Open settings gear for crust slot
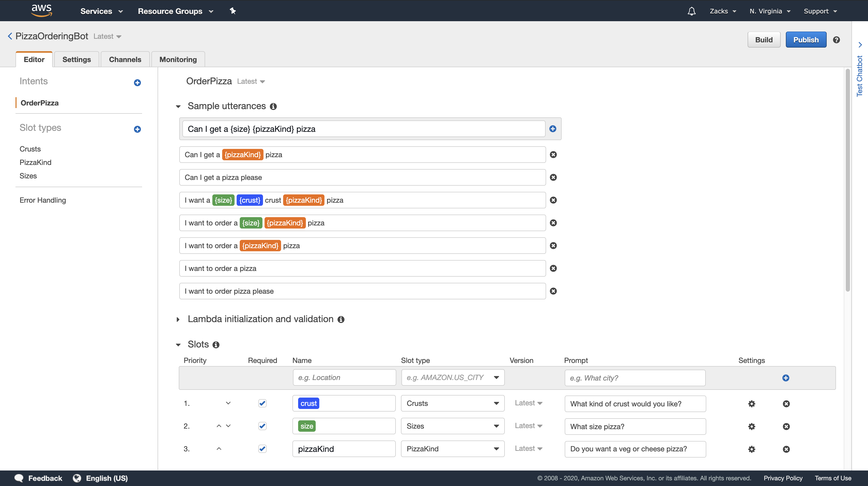 coord(751,404)
